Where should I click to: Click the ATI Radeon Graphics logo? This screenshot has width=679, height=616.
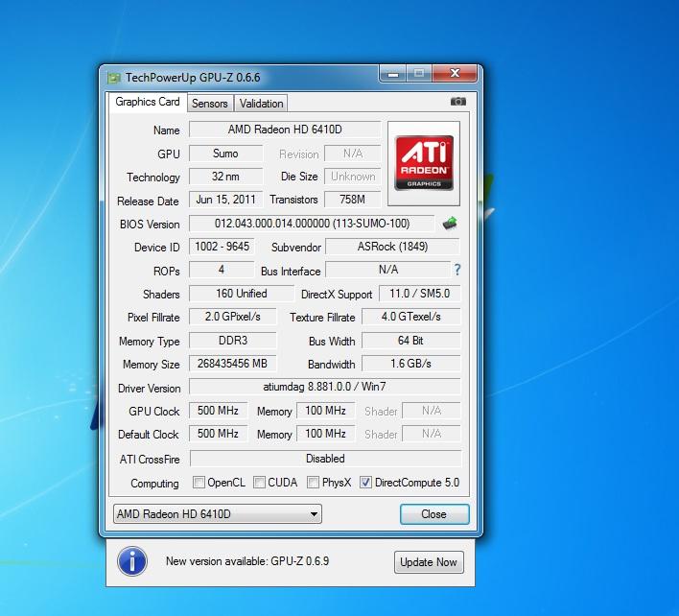[424, 163]
